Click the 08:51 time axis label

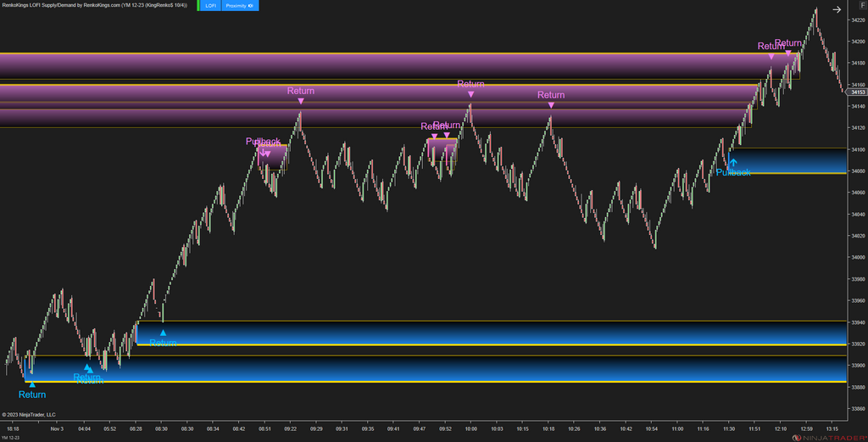[264, 428]
